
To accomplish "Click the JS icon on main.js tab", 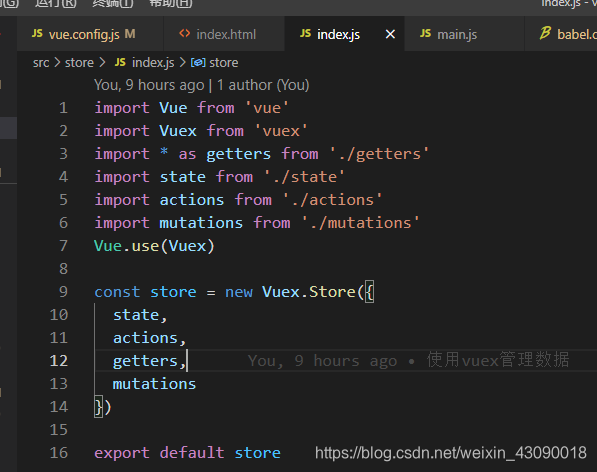I will (425, 33).
